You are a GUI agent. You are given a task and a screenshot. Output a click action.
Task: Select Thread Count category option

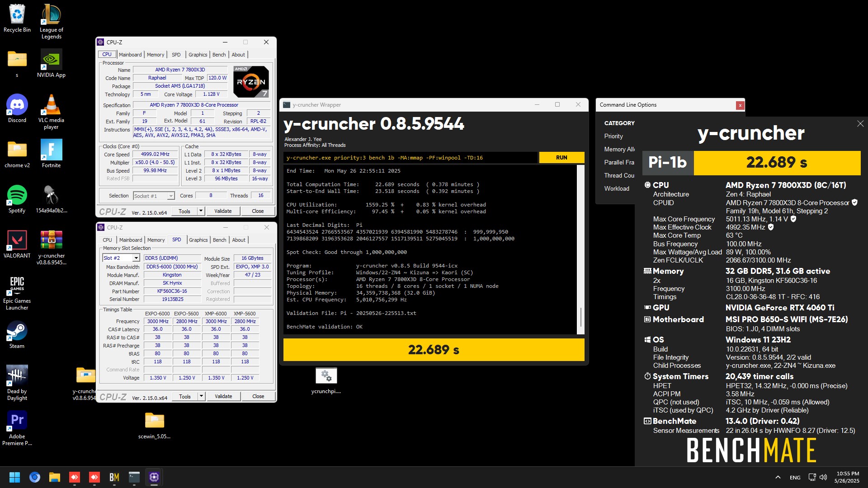[619, 175]
